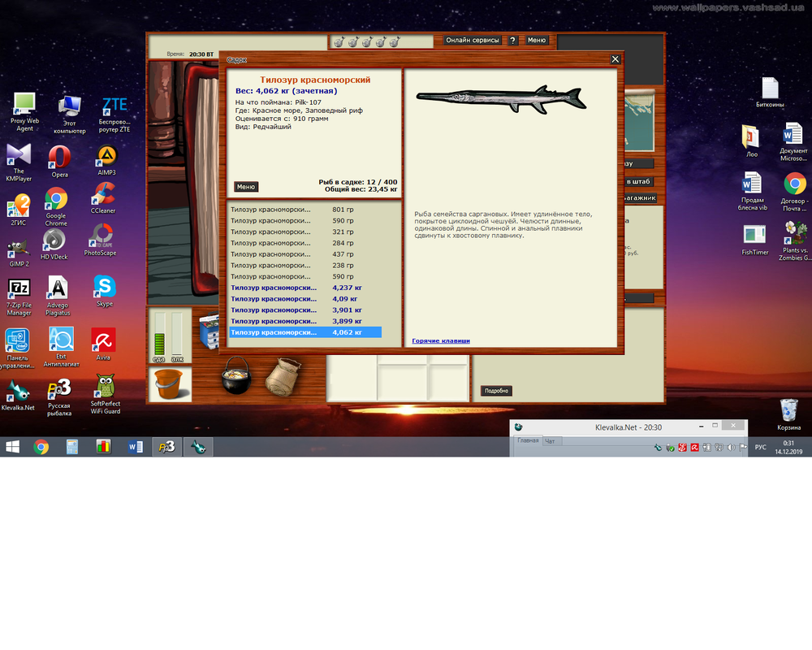Open the cooking pot with fish soup
Screen dimensions: 812x650
click(x=236, y=375)
